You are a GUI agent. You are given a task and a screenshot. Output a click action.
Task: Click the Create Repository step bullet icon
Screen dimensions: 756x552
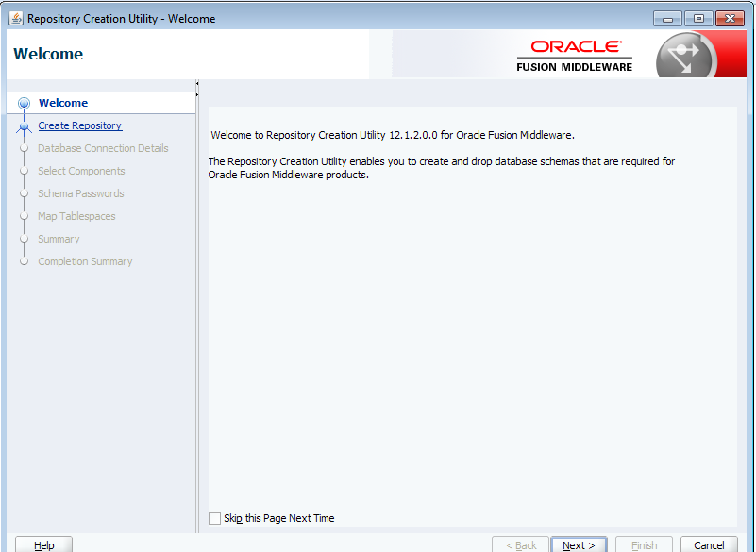[25, 126]
